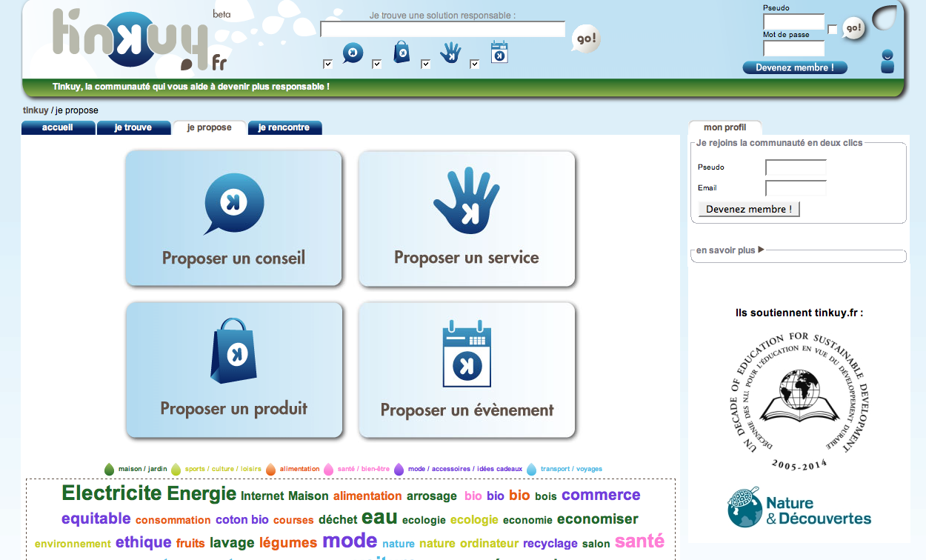Open the accueil tab
This screenshot has width=926, height=560.
(59, 127)
